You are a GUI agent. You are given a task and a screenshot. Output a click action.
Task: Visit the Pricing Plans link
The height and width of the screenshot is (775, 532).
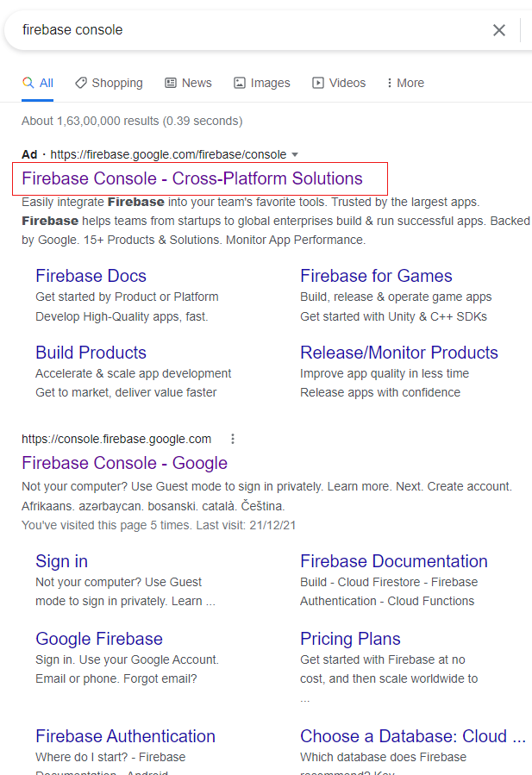tap(350, 639)
